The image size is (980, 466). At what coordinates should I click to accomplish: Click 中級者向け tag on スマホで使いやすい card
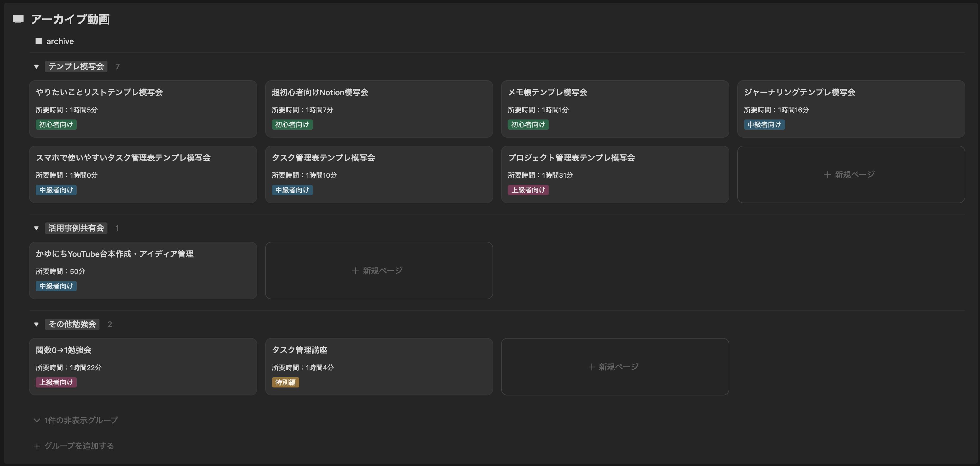pyautogui.click(x=56, y=190)
